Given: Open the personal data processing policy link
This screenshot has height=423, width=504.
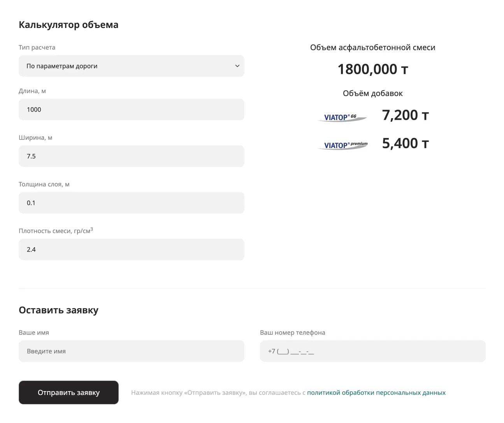Looking at the screenshot, I should point(376,393).
